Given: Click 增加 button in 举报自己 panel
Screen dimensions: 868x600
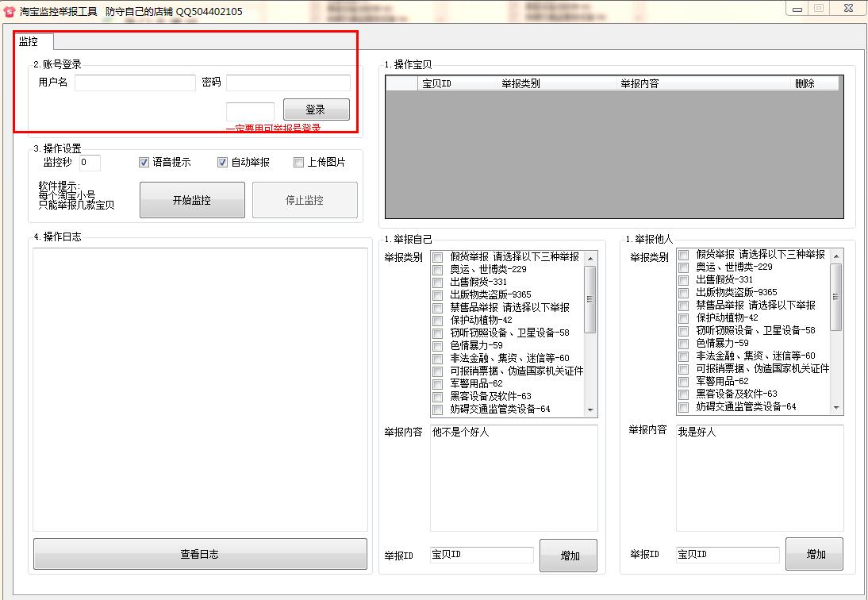Looking at the screenshot, I should pos(569,556).
